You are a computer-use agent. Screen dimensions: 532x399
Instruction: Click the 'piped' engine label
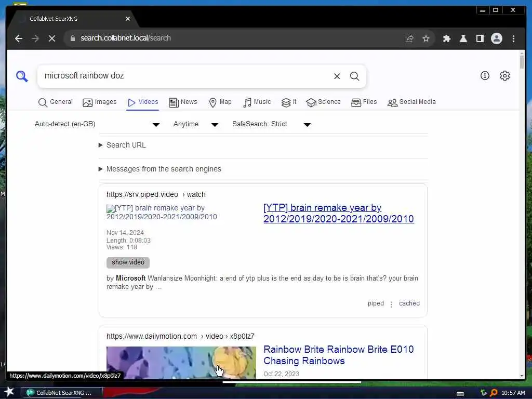[x=376, y=303]
